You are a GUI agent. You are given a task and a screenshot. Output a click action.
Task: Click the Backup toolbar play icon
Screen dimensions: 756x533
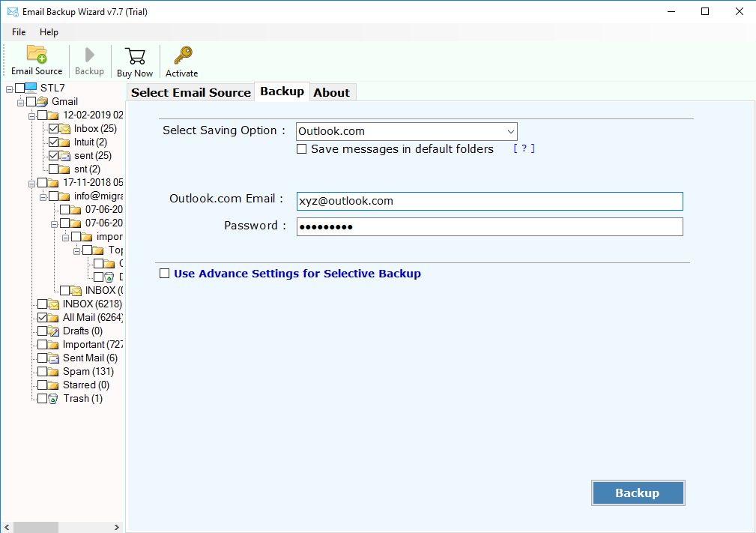click(x=89, y=55)
